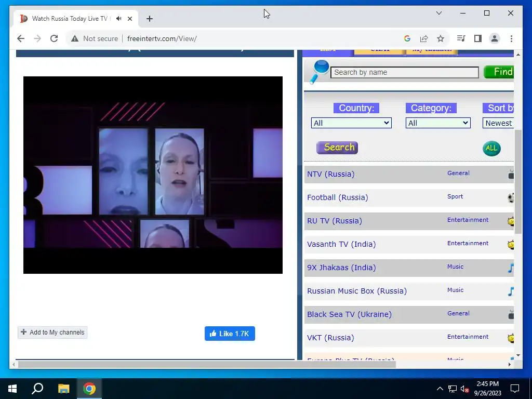532x399 pixels.
Task: Click Entertainment category of VKT row
Action: tap(468, 337)
